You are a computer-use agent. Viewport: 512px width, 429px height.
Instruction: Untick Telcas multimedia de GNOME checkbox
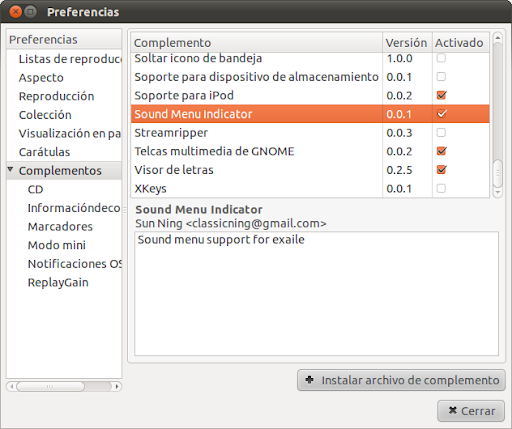(441, 151)
